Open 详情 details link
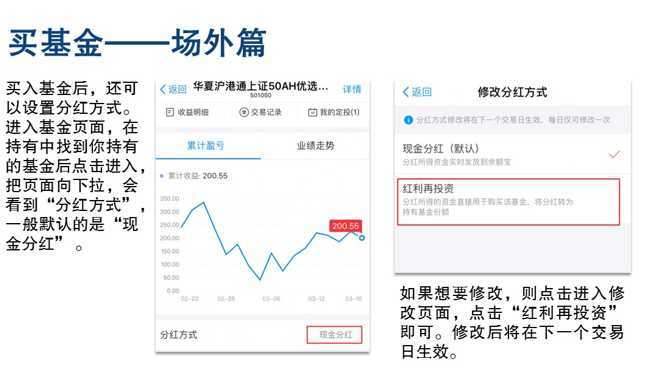This screenshot has width=654, height=369. click(352, 89)
